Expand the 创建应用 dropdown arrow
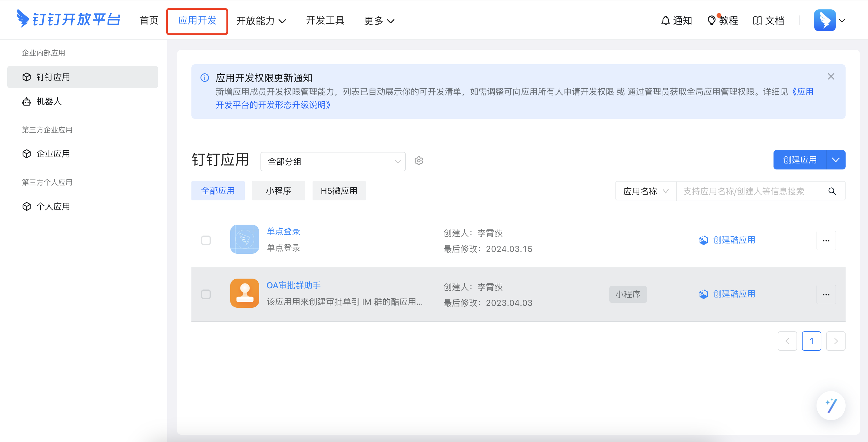This screenshot has width=868, height=442. [836, 160]
